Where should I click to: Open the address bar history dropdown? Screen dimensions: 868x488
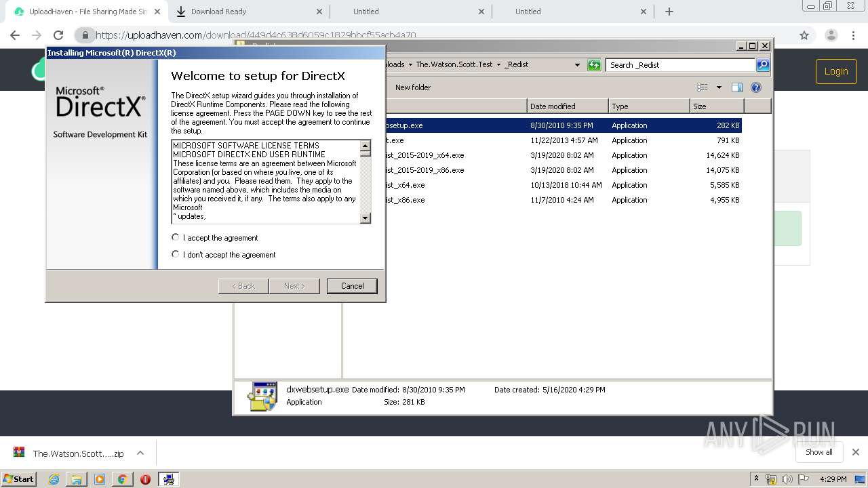[577, 65]
